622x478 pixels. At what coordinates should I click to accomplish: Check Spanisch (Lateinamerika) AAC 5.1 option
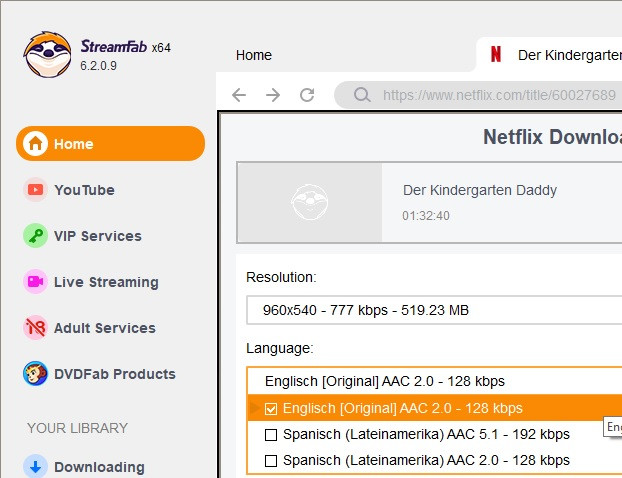271,434
